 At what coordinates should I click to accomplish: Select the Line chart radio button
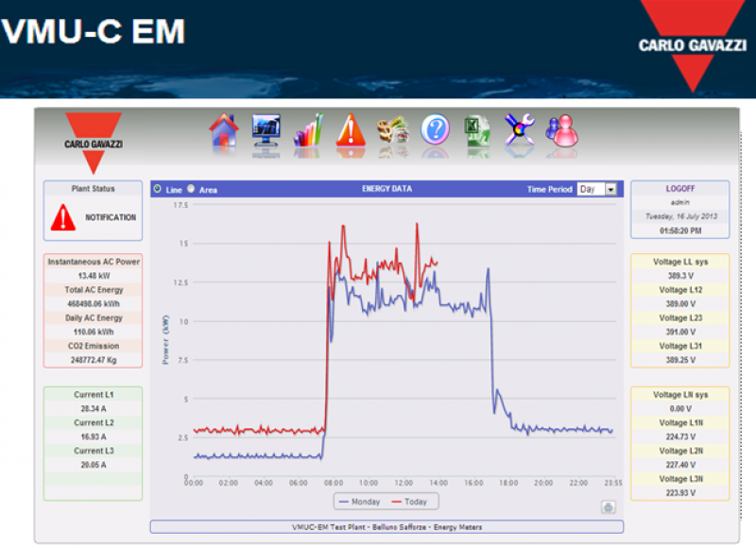[x=157, y=189]
